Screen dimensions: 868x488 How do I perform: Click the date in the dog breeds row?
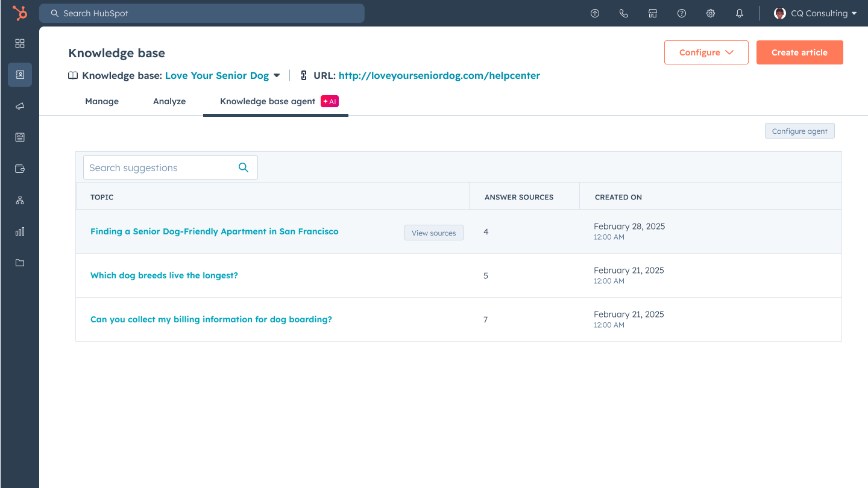point(629,271)
